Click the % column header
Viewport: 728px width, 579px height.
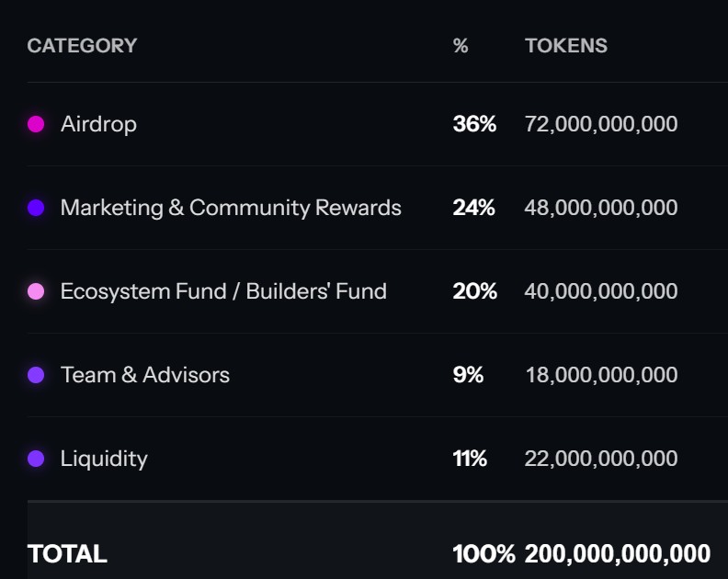coord(461,45)
